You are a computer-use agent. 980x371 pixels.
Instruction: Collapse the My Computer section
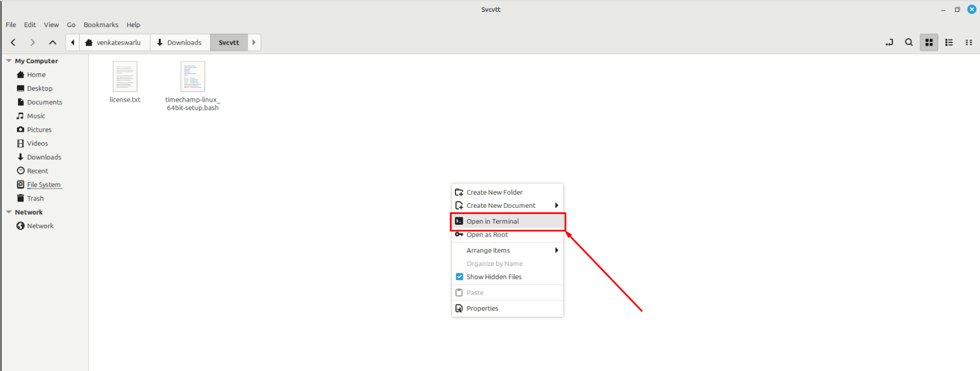pos(8,61)
